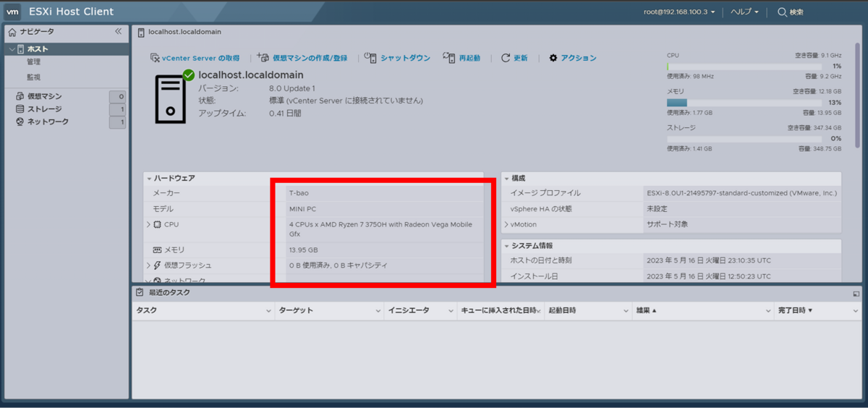Collapse the ハードウェア section
The height and width of the screenshot is (408, 868).
point(149,178)
